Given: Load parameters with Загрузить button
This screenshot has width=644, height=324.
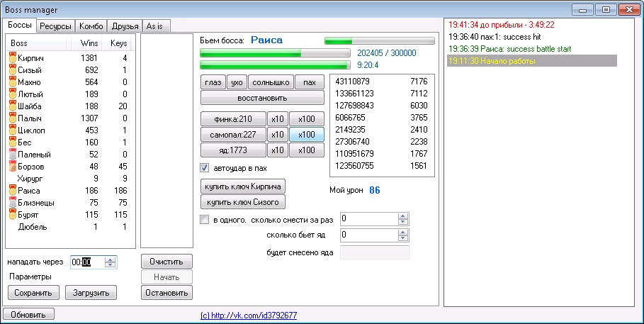Looking at the screenshot, I should tap(91, 293).
